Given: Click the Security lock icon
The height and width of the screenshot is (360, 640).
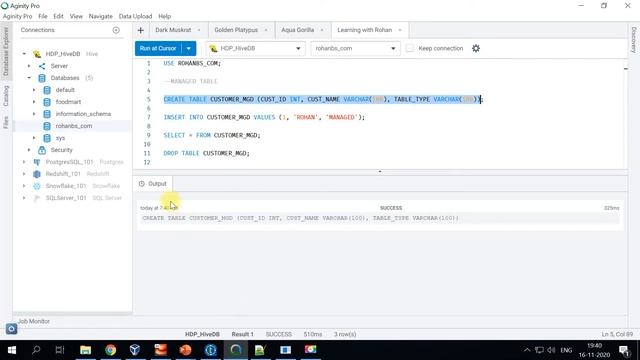Looking at the screenshot, I should pyautogui.click(x=42, y=150).
